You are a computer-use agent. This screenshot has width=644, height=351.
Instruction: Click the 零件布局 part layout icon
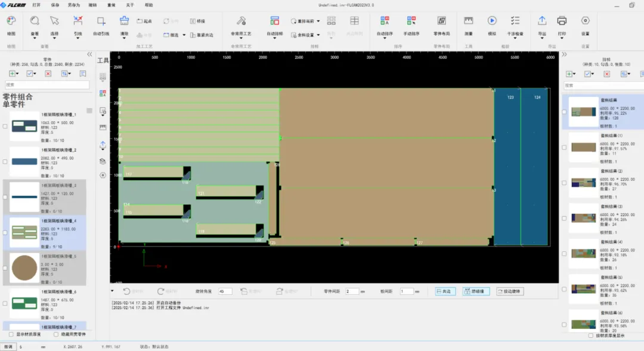(x=441, y=20)
